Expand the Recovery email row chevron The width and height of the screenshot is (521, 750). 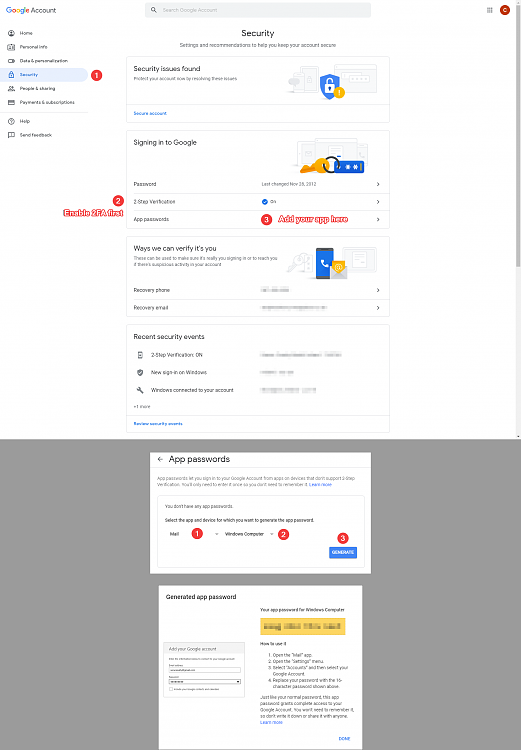pyautogui.click(x=378, y=308)
